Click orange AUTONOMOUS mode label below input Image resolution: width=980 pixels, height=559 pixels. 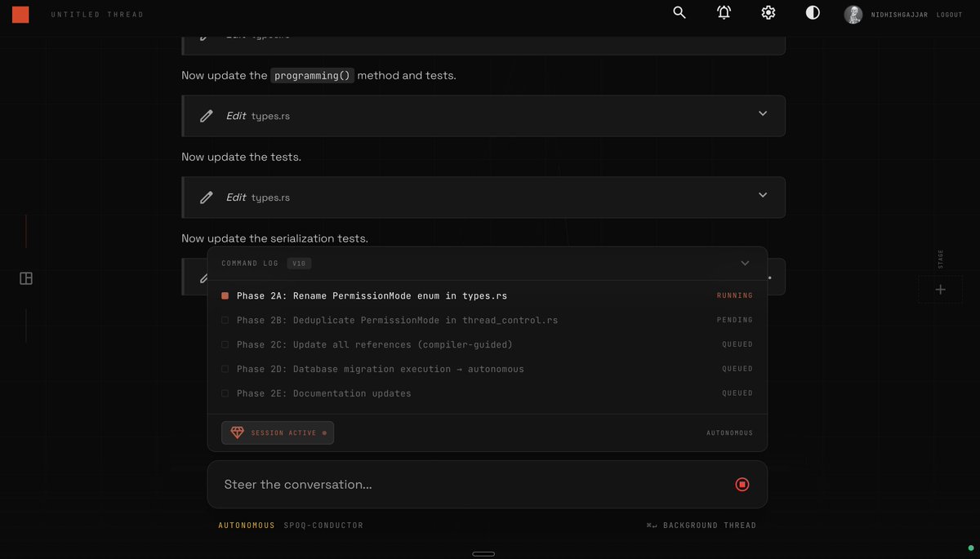point(247,526)
